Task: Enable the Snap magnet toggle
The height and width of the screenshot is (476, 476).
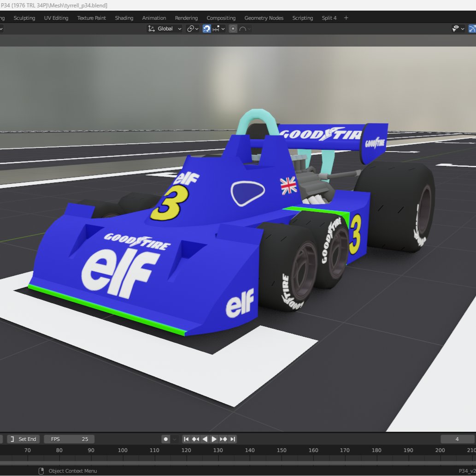Action: point(206,29)
